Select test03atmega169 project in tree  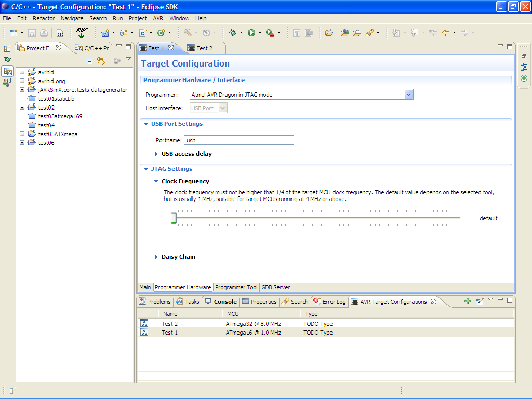(60, 116)
